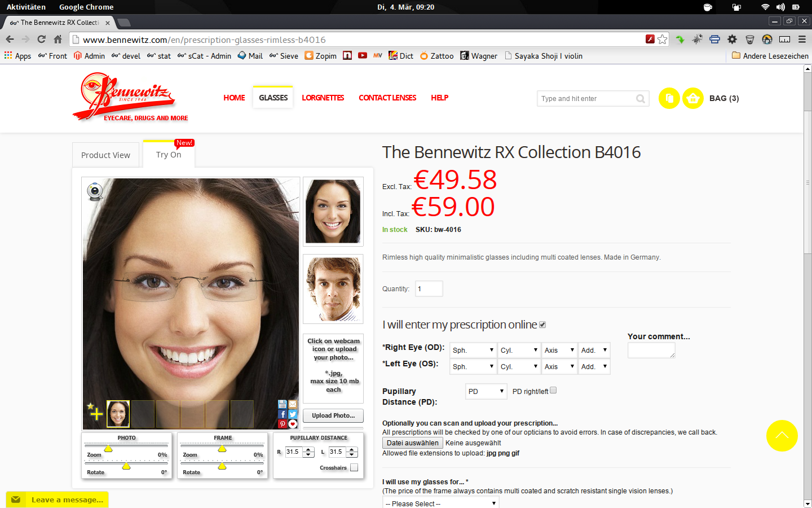Share the try-on result on Twitter
The image size is (812, 508).
click(293, 414)
